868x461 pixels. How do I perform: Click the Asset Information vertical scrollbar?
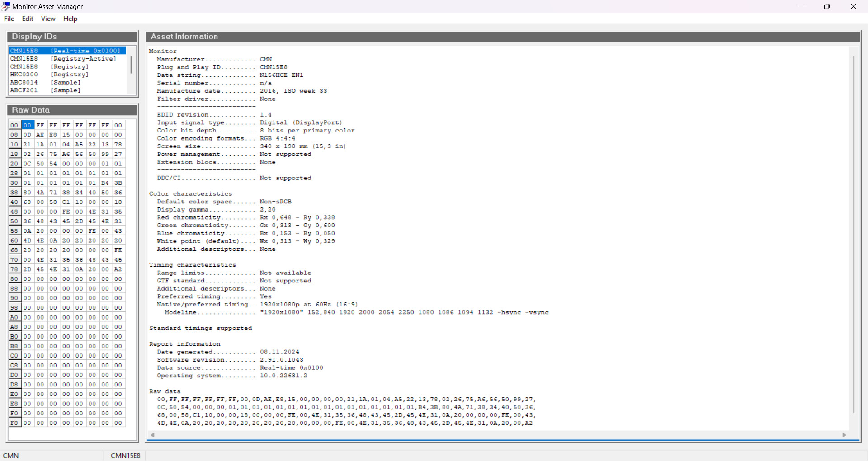pos(854,234)
